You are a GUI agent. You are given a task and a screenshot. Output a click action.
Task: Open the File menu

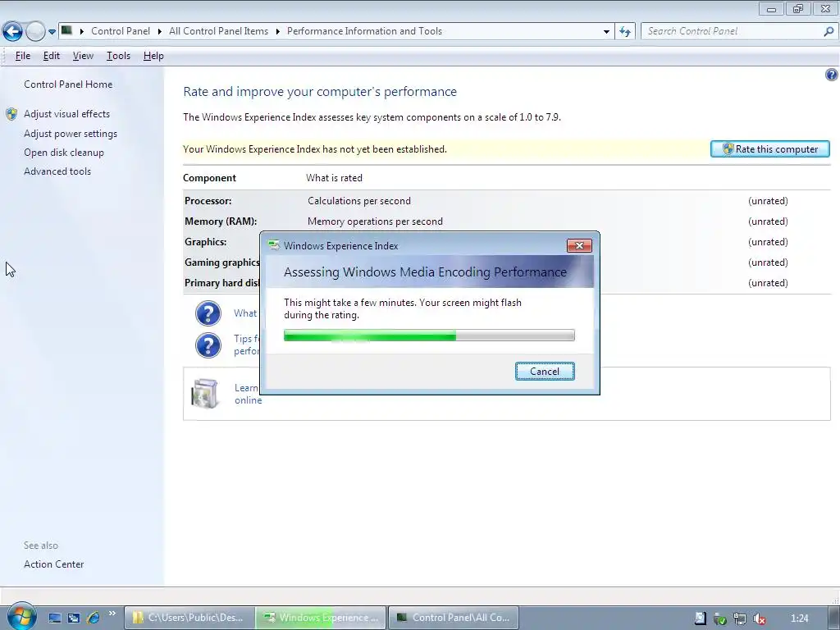(22, 56)
